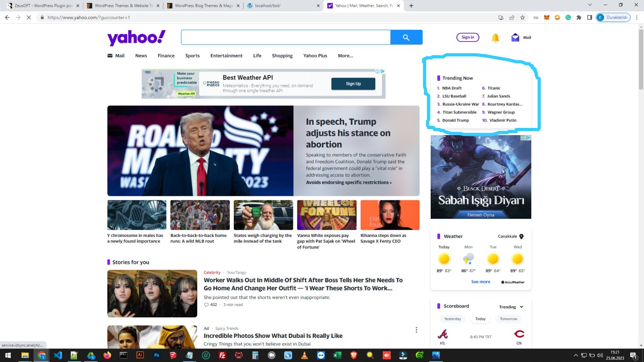Open the Y chromosome story thumbnail
Image resolution: width=644 pixels, height=362 pixels.
[x=137, y=215]
